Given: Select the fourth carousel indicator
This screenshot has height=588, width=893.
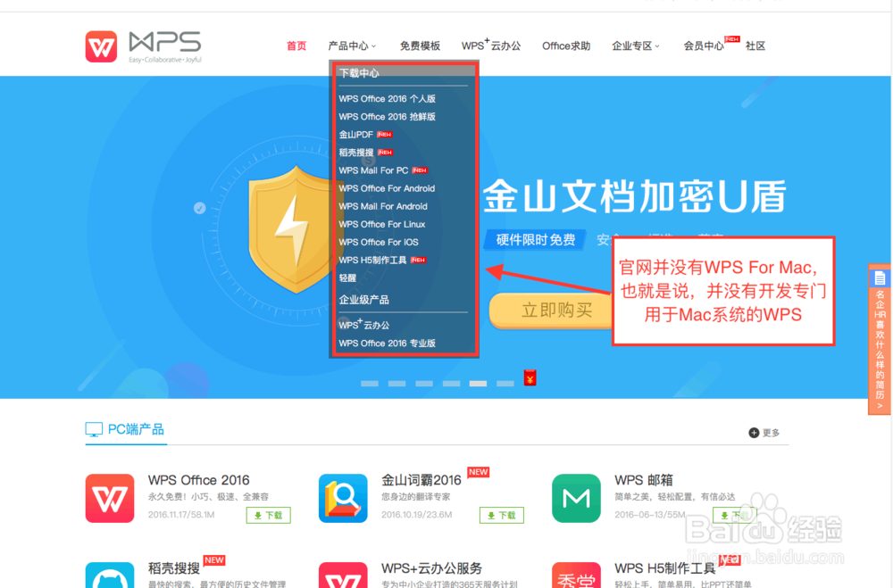Looking at the screenshot, I should [x=451, y=384].
